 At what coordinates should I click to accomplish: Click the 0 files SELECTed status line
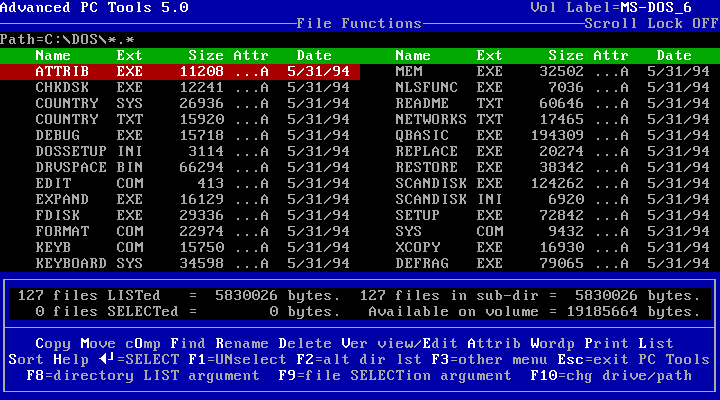click(188, 312)
